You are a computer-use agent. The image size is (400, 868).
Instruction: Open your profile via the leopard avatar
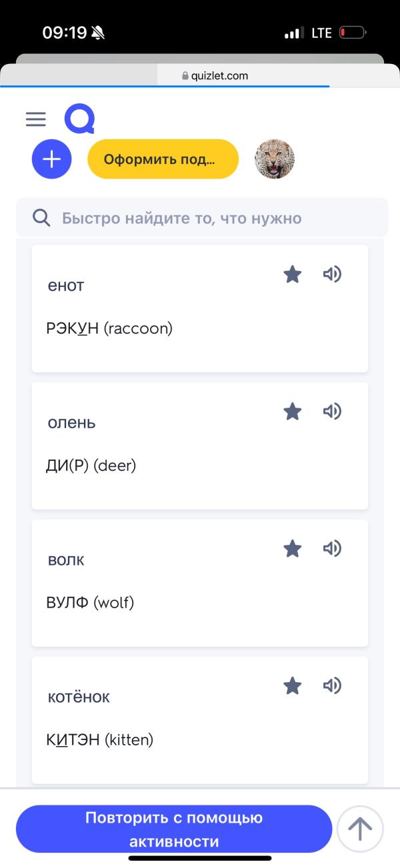coord(275,159)
